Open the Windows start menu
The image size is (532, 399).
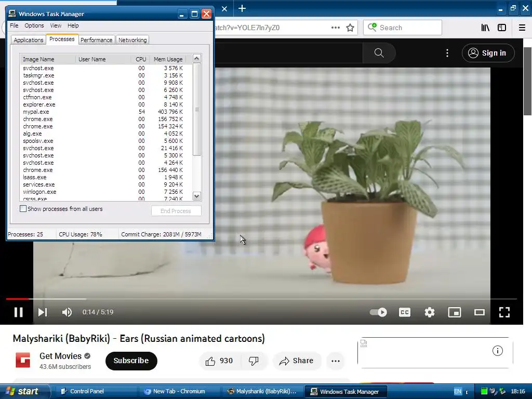pos(24,391)
